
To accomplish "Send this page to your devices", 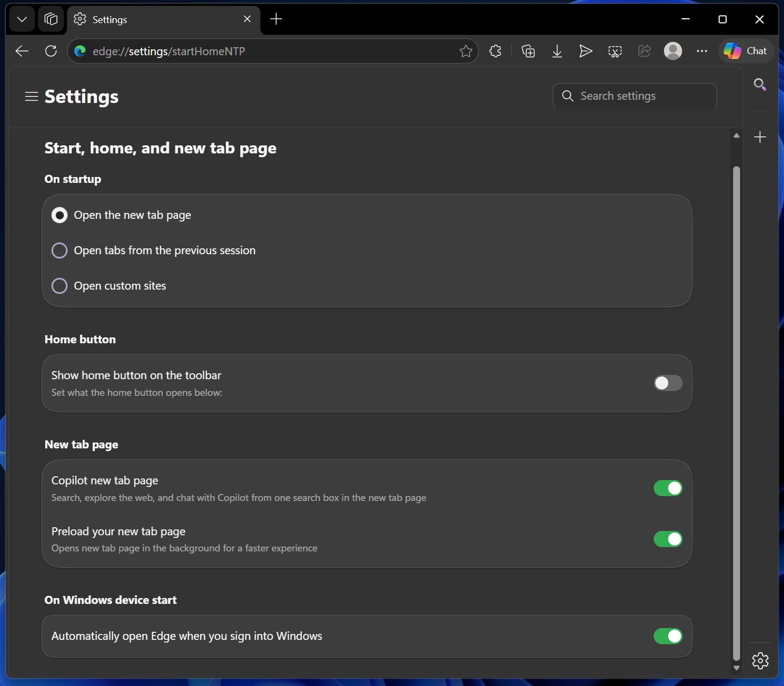I will [x=586, y=51].
